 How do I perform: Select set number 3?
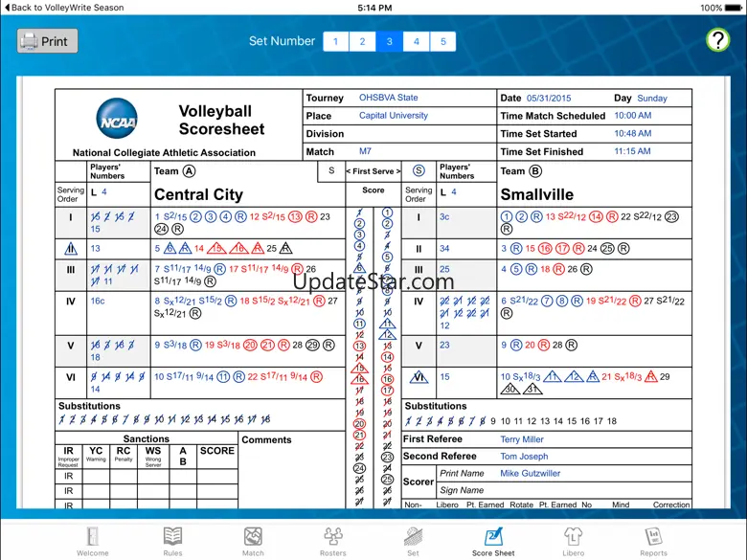click(x=389, y=41)
